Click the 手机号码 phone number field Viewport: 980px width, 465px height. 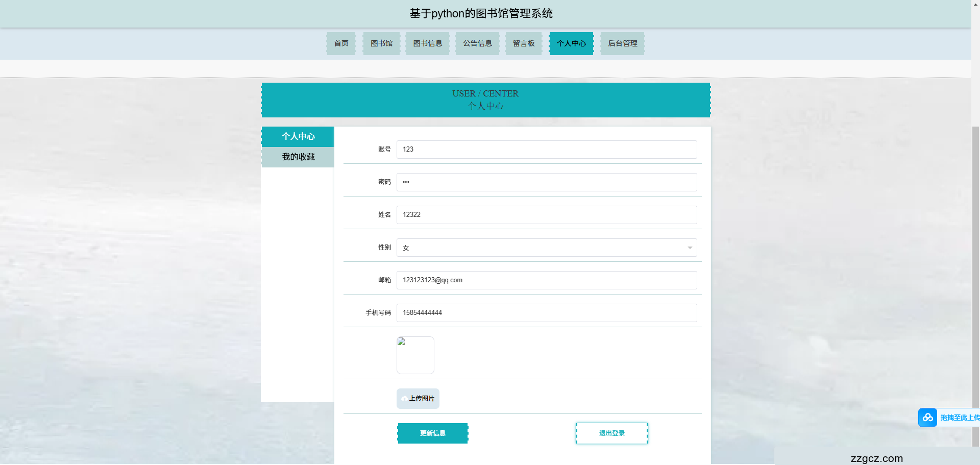tap(546, 312)
